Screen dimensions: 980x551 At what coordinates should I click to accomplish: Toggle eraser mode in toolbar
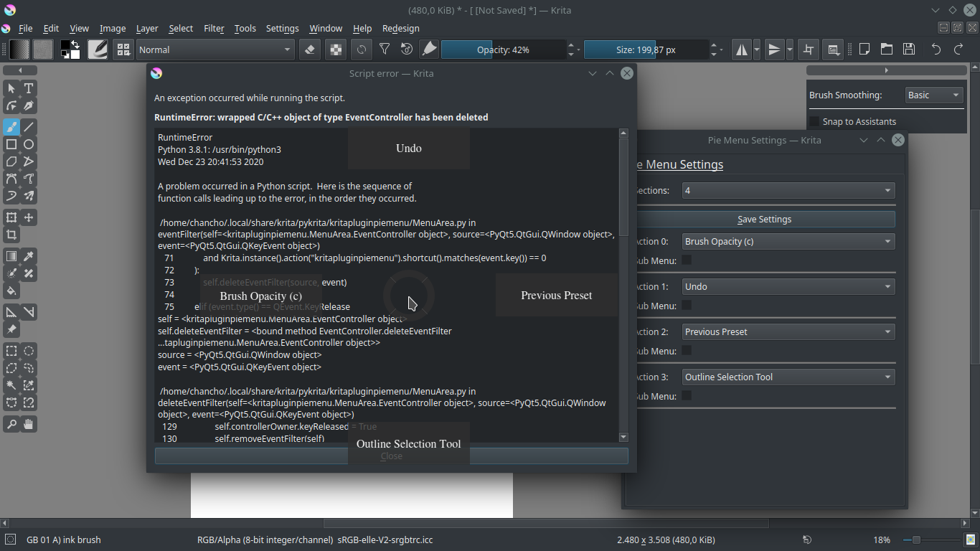click(x=309, y=50)
